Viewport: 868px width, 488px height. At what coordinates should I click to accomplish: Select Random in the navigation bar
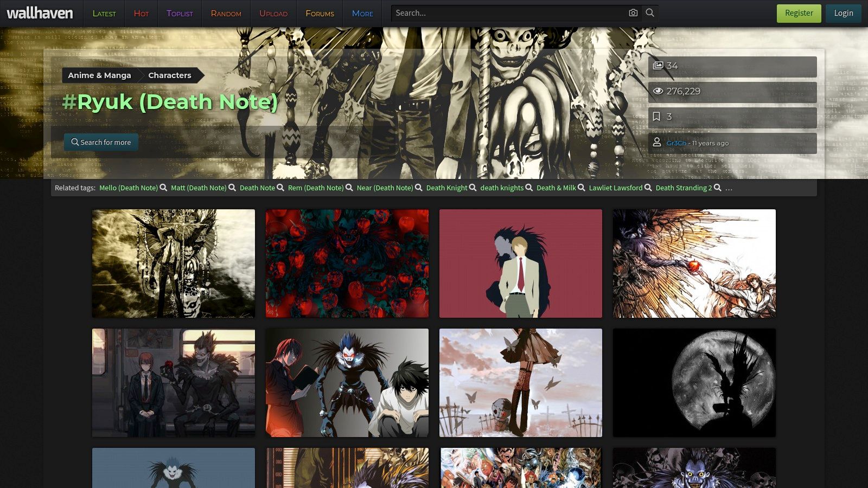(x=226, y=14)
